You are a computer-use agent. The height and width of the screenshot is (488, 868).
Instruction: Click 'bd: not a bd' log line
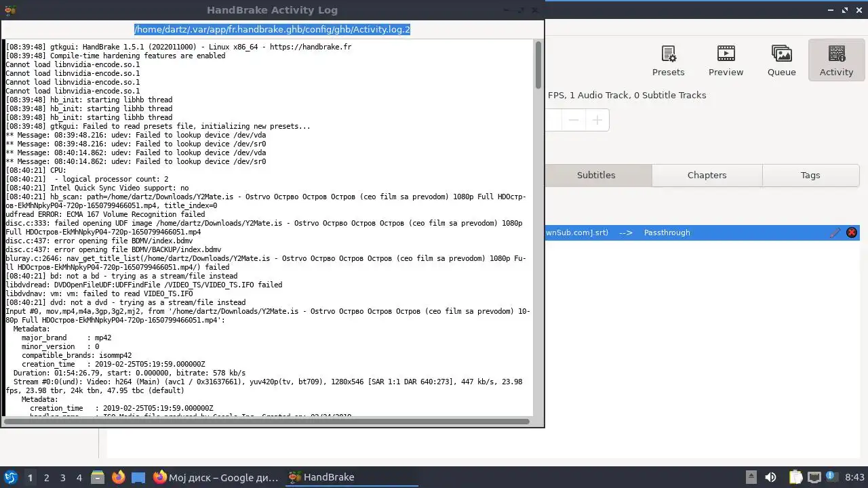tap(121, 276)
